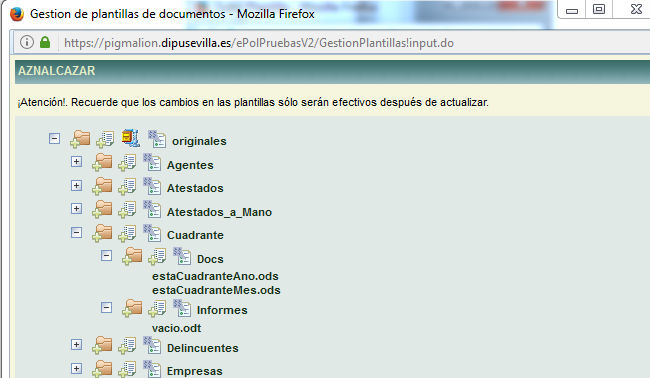Expand the Agentes folder

pos(76,162)
